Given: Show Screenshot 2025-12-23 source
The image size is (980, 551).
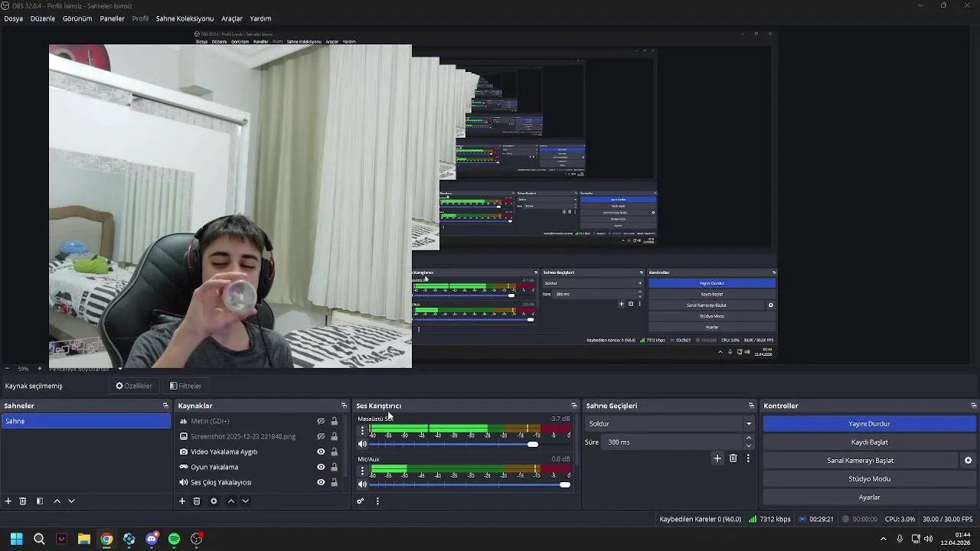Looking at the screenshot, I should coord(321,437).
